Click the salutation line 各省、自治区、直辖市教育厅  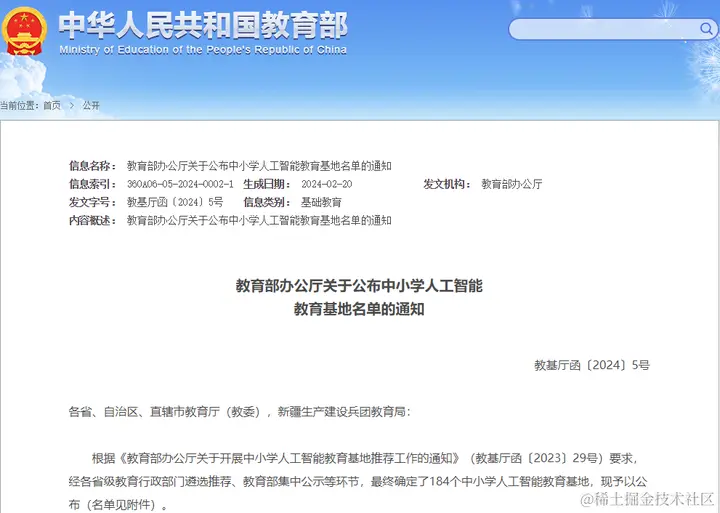[x=239, y=412]
